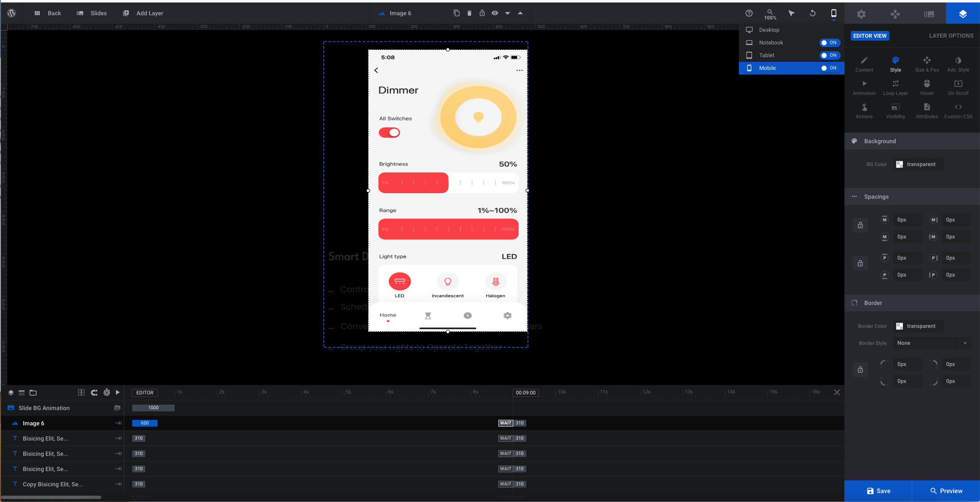Toggle the Tablet ON switch

(829, 55)
